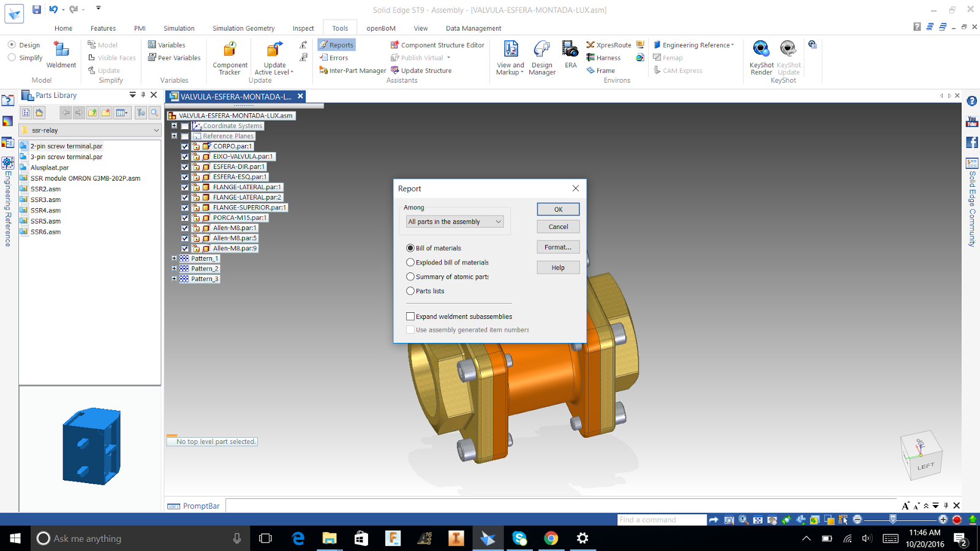Select SSR module OMRON G3MB-202P.asm file
The image size is (980, 551).
85,178
